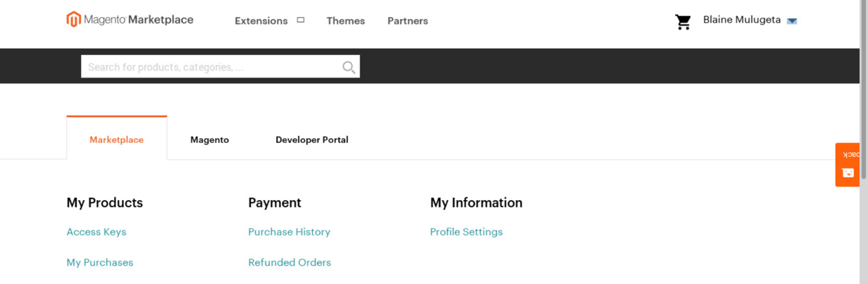Open the Access Keys link
This screenshot has width=868, height=284.
(97, 232)
